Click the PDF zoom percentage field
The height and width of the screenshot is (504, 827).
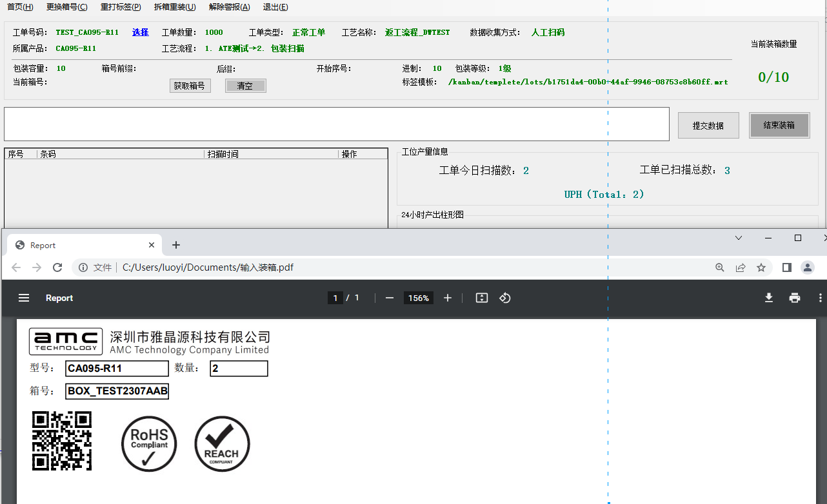(x=418, y=298)
